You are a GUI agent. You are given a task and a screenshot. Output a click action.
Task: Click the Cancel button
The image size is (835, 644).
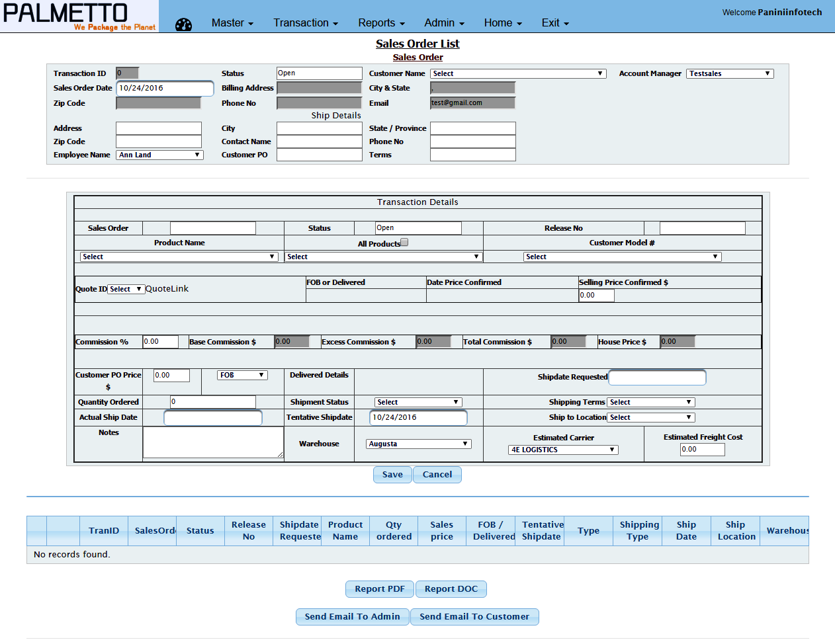[x=437, y=475]
